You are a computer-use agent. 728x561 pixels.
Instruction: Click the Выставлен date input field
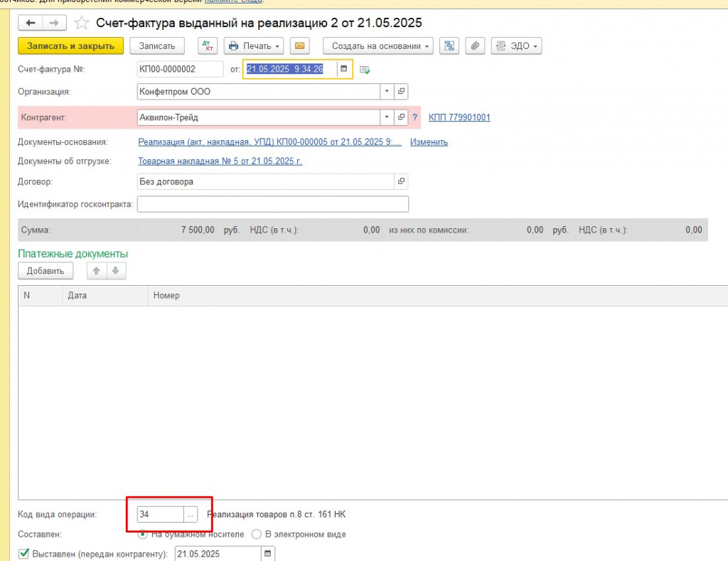tap(218, 554)
